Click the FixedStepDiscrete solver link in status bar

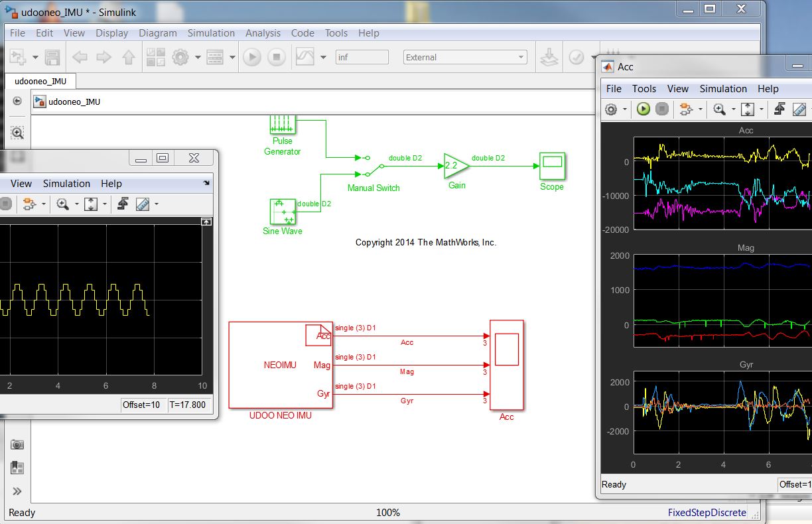tap(707, 513)
